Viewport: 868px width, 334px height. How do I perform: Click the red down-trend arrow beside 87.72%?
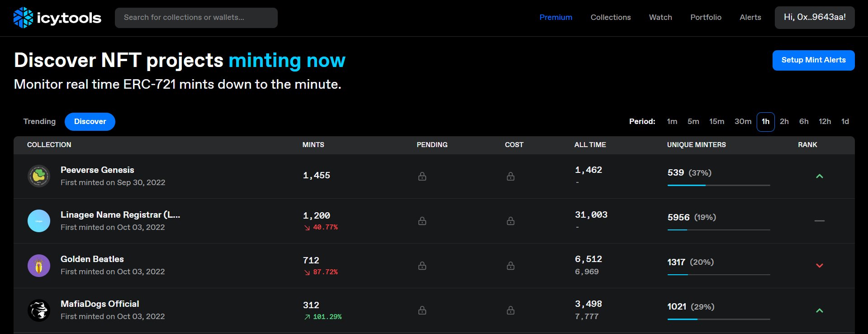(307, 272)
